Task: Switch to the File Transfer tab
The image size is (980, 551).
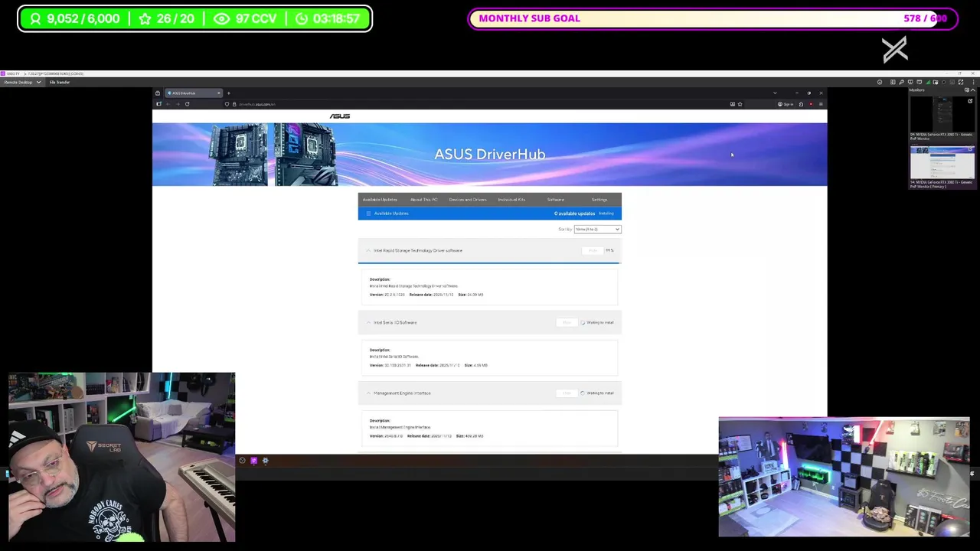Action: coord(60,82)
